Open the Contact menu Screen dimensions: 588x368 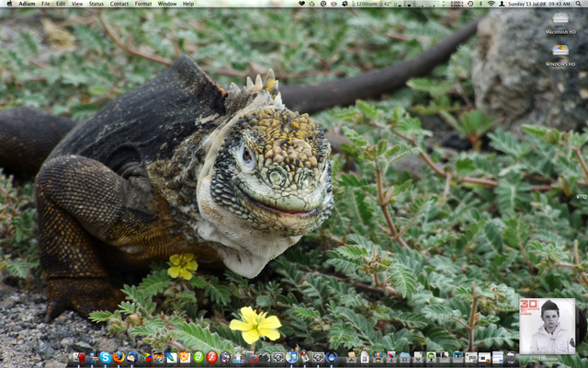coord(119,4)
